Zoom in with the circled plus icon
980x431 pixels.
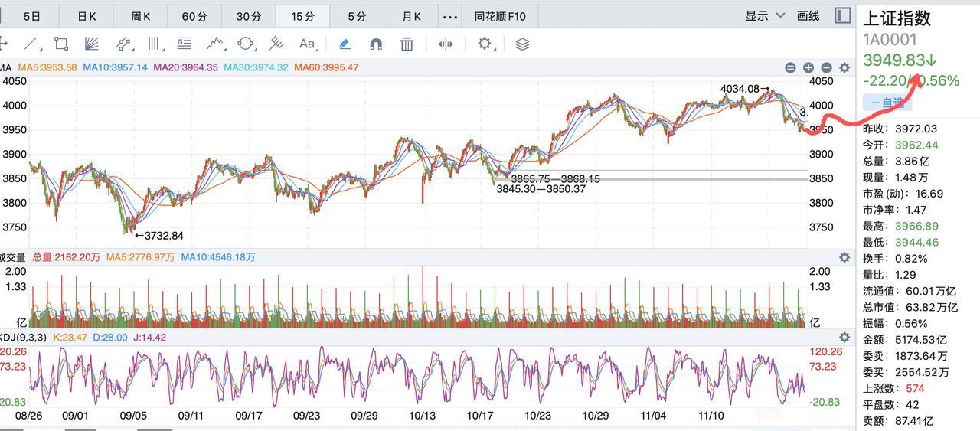click(808, 67)
